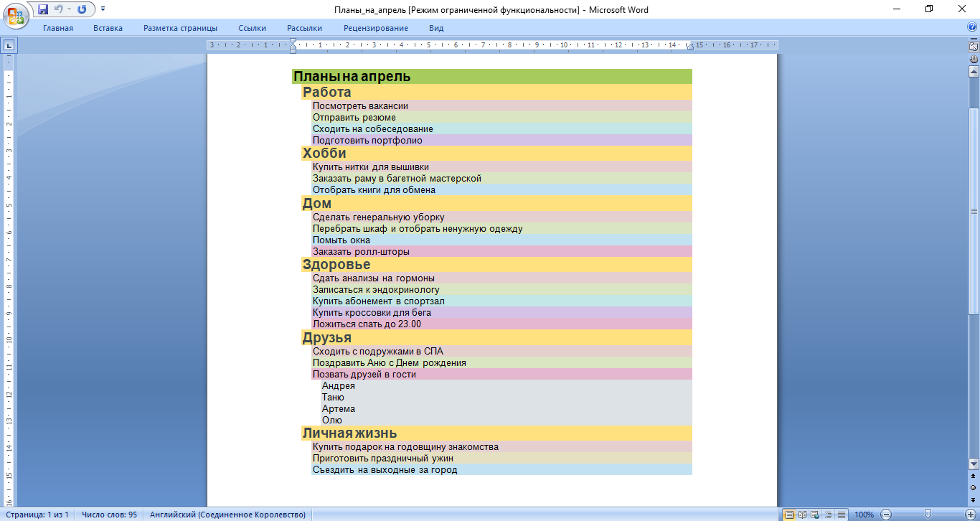
Task: Open Word Help via question mark icon
Action: (x=972, y=28)
